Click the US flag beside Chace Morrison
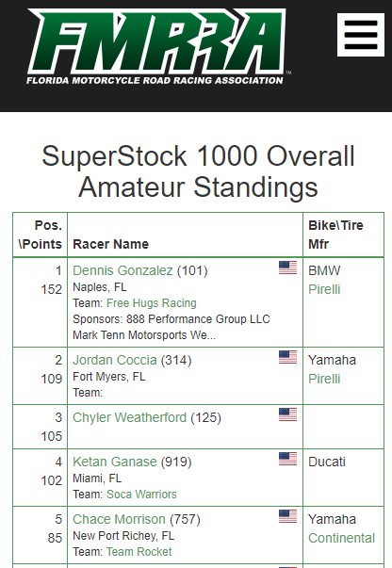The width and height of the screenshot is (392, 568). 287,516
